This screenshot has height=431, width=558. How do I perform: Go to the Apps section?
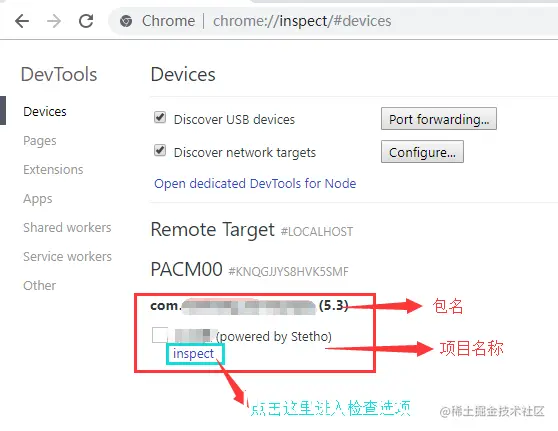[x=38, y=199]
